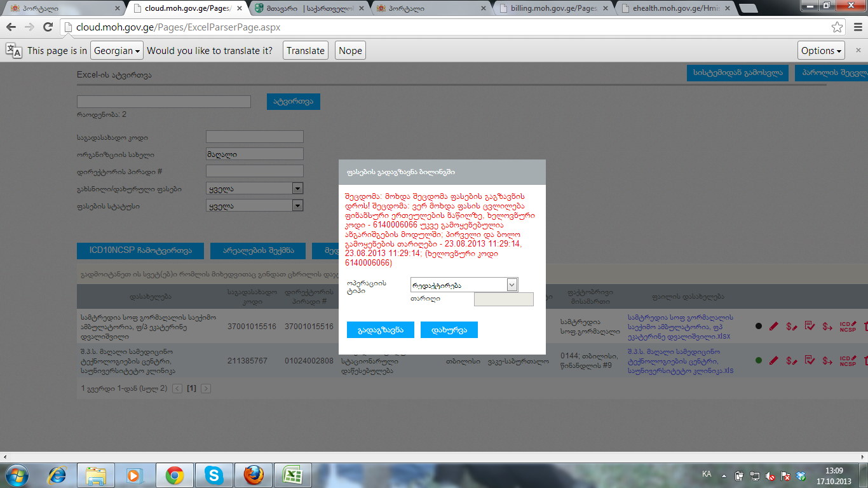This screenshot has height=488, width=868.
Task: Go to next page using the pagination arrow
Action: pyautogui.click(x=206, y=388)
